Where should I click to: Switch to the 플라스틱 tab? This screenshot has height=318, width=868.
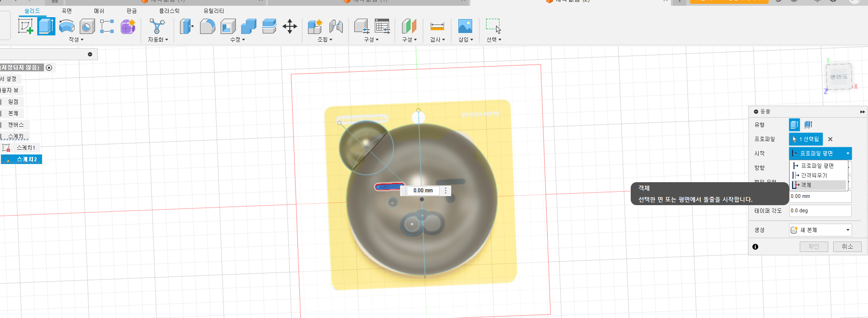[x=169, y=11]
